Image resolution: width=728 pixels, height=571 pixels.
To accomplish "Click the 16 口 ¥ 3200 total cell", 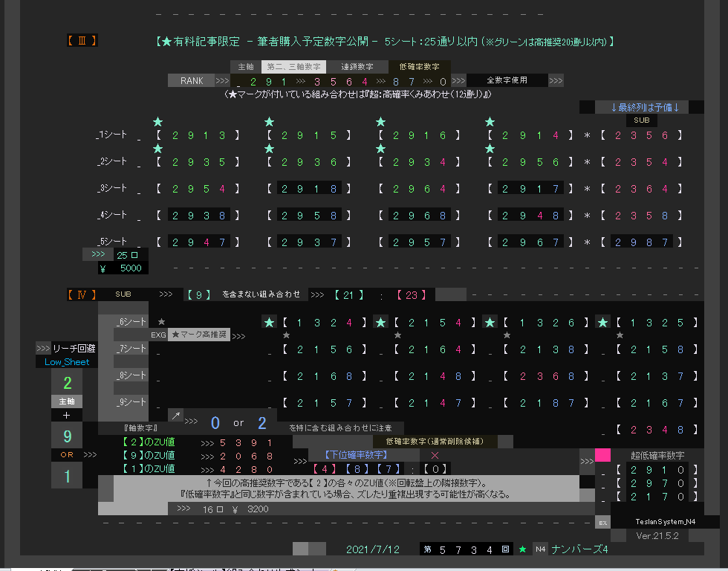I will coord(235,509).
